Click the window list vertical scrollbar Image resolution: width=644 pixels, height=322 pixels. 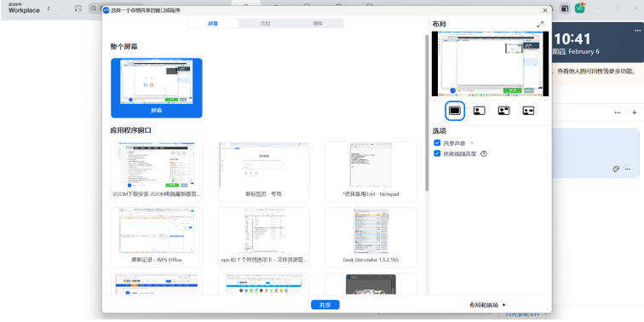coord(427,113)
